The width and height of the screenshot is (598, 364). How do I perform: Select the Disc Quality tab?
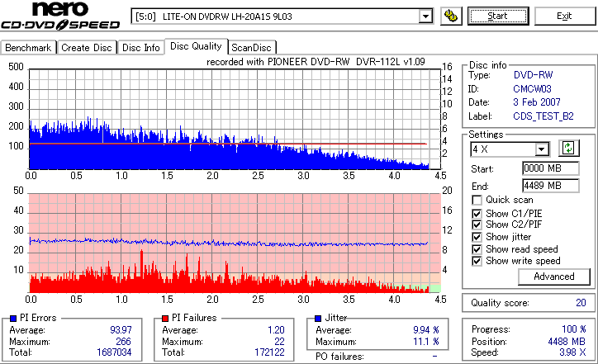point(196,46)
